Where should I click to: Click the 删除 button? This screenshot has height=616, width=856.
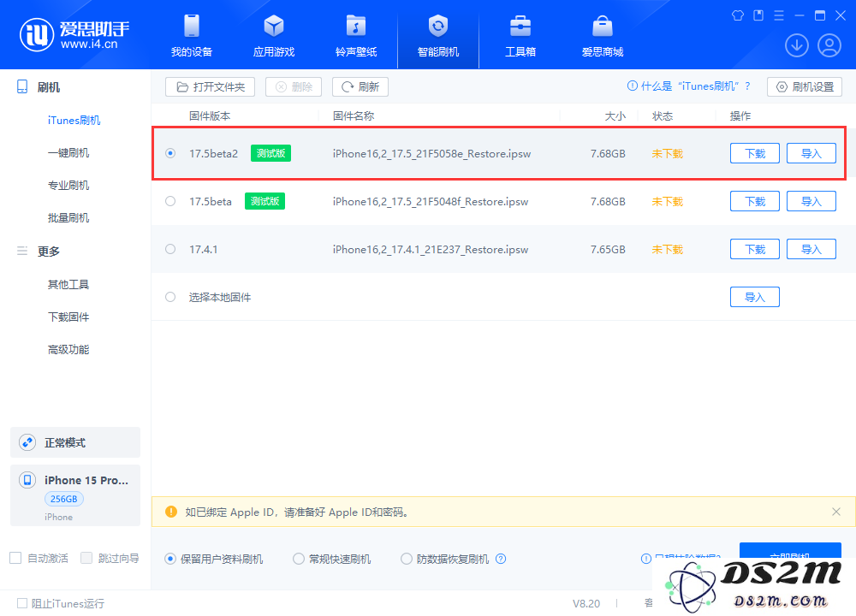click(x=294, y=86)
